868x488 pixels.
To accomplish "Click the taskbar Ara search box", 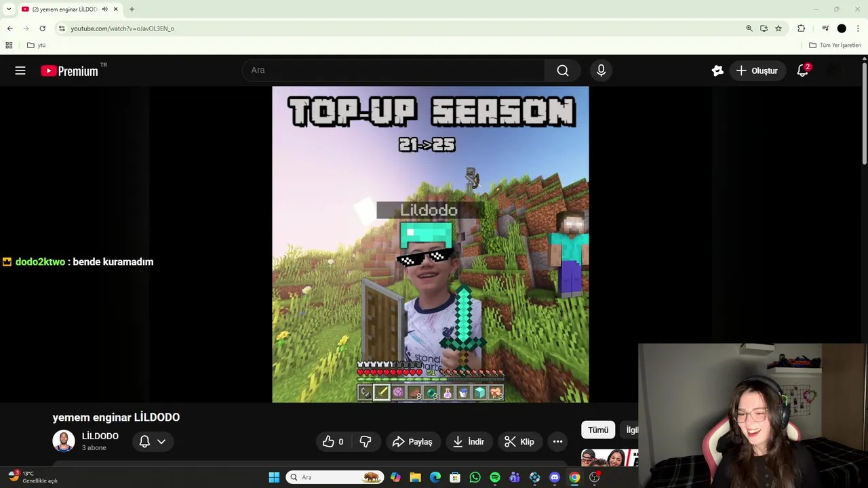I will coord(335,477).
